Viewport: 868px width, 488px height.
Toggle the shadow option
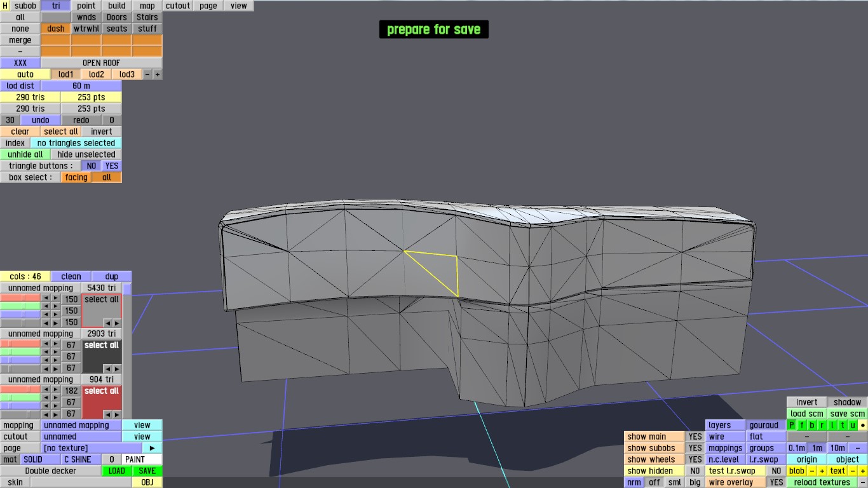(x=848, y=402)
